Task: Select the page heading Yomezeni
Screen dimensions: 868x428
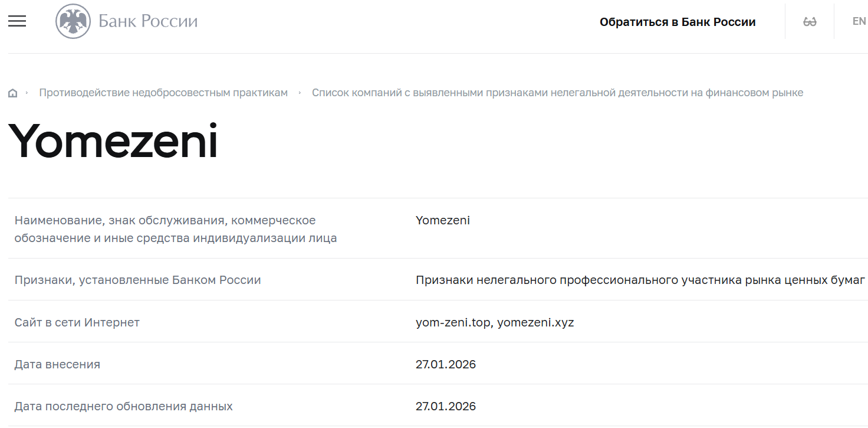Action: tap(111, 140)
